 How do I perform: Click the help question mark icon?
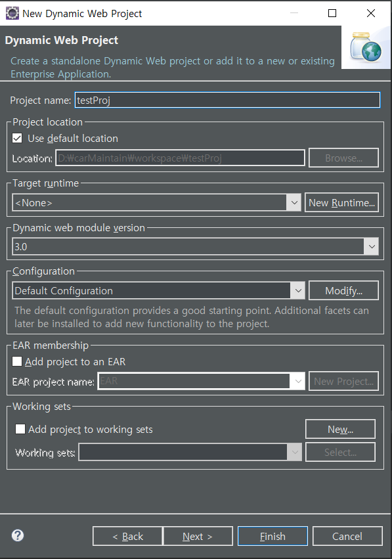pos(18,535)
